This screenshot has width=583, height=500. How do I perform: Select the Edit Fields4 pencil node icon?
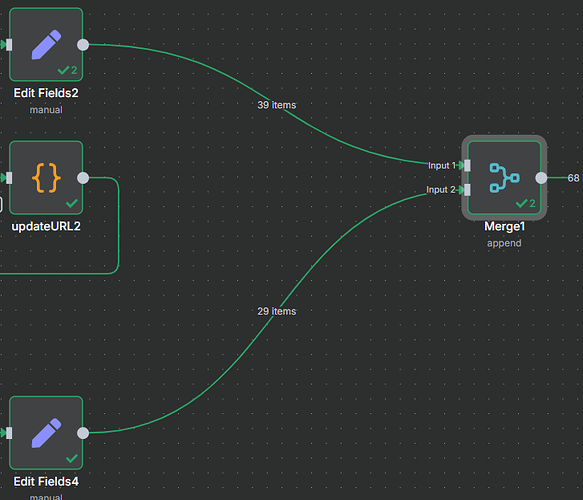click(x=46, y=433)
